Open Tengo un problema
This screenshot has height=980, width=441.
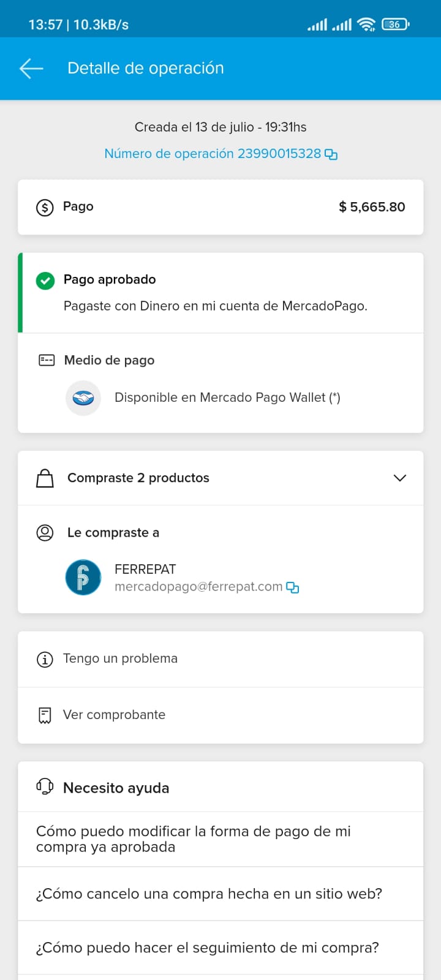tap(221, 659)
